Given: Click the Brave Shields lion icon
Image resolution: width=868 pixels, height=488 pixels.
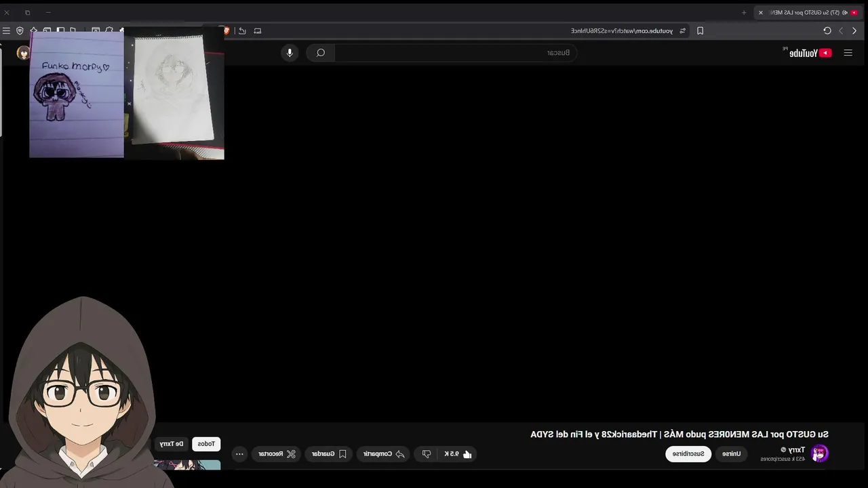Looking at the screenshot, I should 226,30.
